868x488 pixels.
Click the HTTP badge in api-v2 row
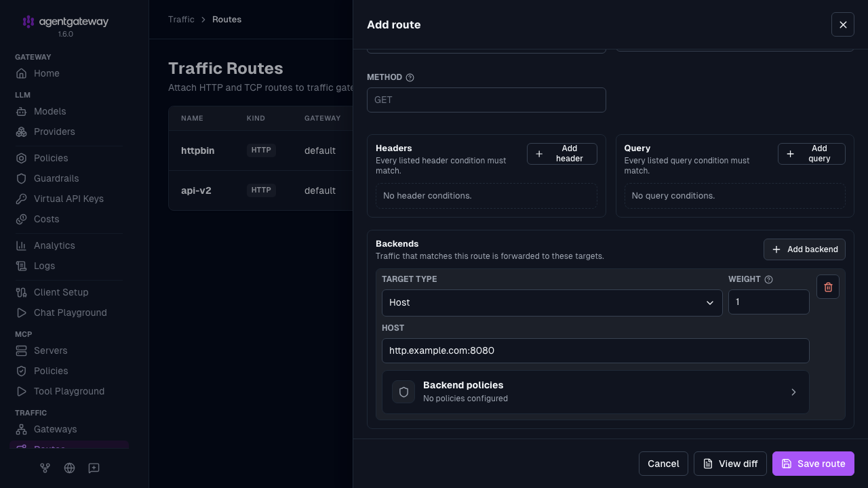pyautogui.click(x=261, y=190)
